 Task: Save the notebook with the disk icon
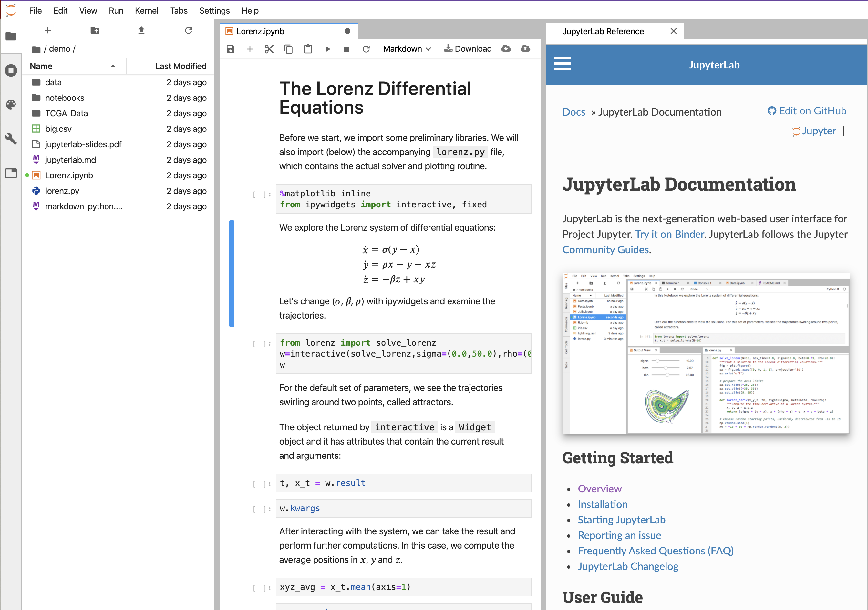[230, 49]
